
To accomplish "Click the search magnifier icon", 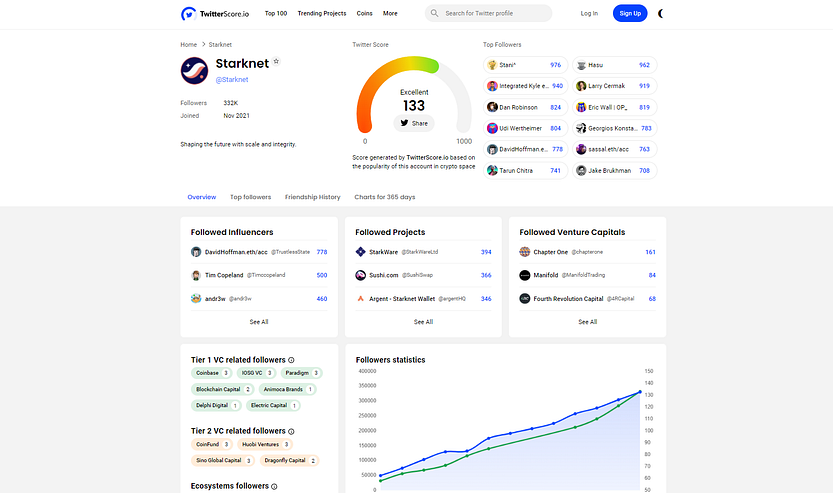I will [435, 13].
